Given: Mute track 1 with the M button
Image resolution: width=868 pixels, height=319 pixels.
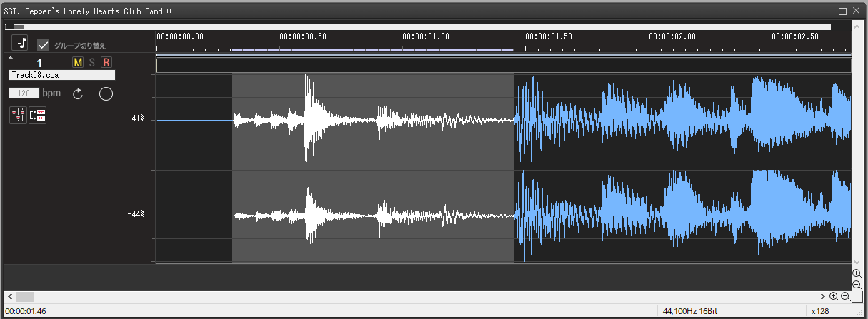Looking at the screenshot, I should tap(78, 63).
